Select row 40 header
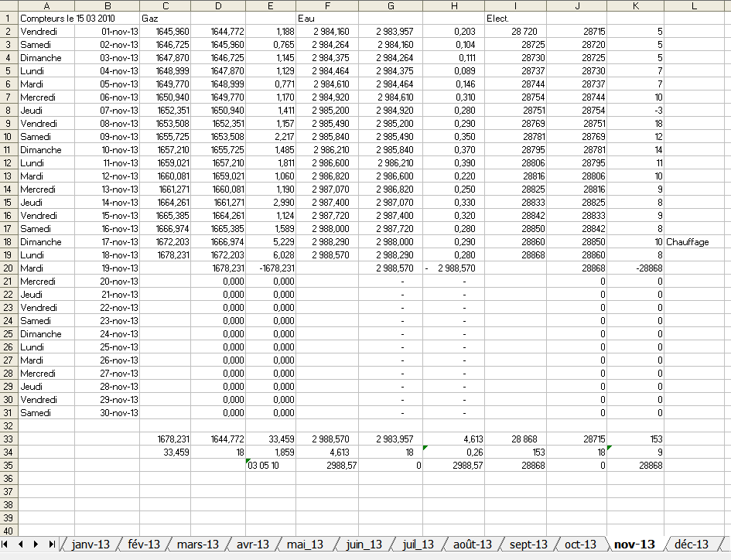 9,531
